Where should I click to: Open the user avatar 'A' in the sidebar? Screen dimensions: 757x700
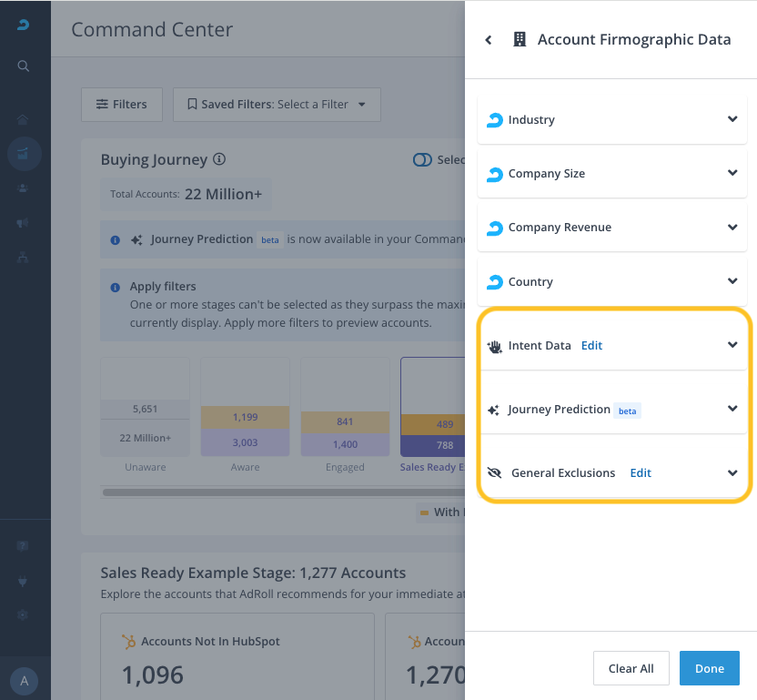(x=25, y=680)
